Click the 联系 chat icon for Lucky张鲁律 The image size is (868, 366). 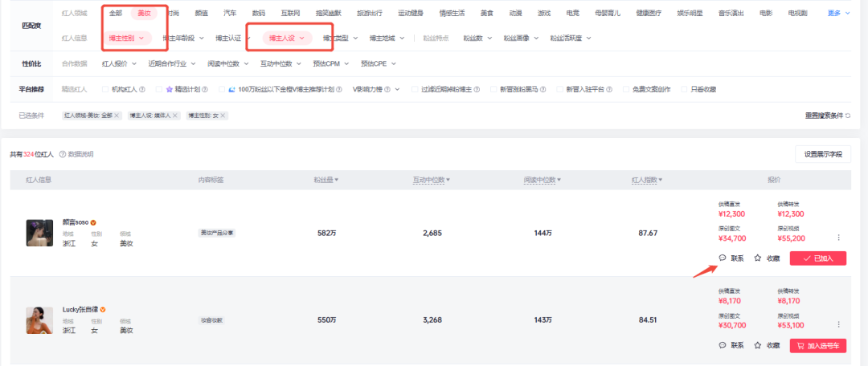pos(723,345)
